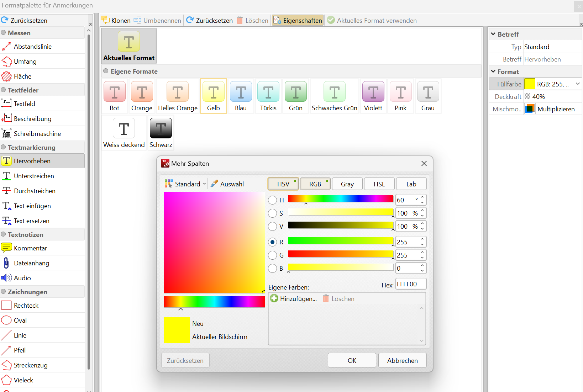Pick the Kommentar sticky note tool

[42, 248]
